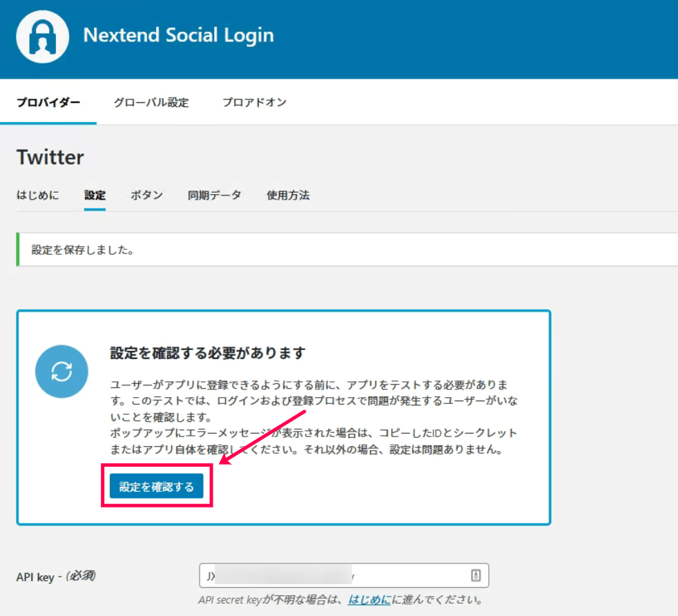Focus the API key input field

(x=331, y=575)
